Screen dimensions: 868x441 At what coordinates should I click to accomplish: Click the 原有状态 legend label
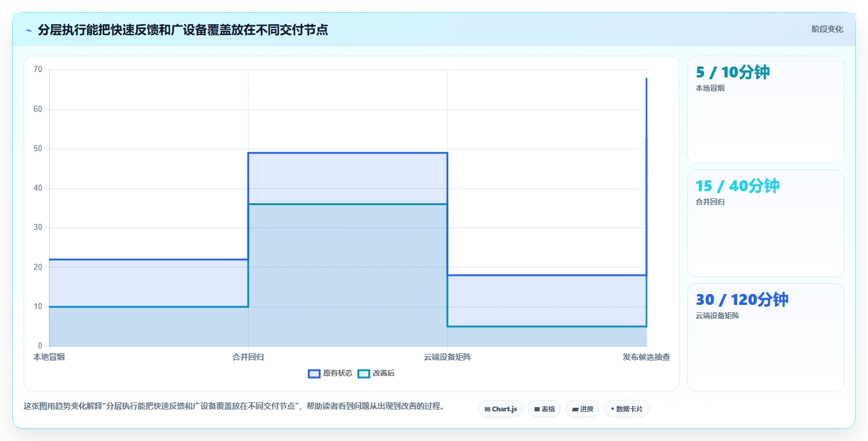338,374
